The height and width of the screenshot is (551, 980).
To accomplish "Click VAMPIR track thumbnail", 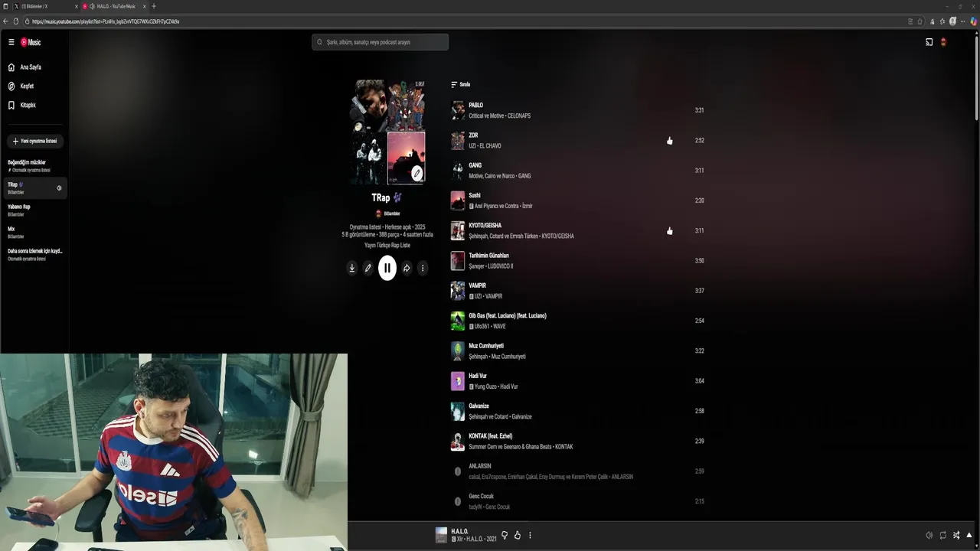I will pyautogui.click(x=458, y=291).
